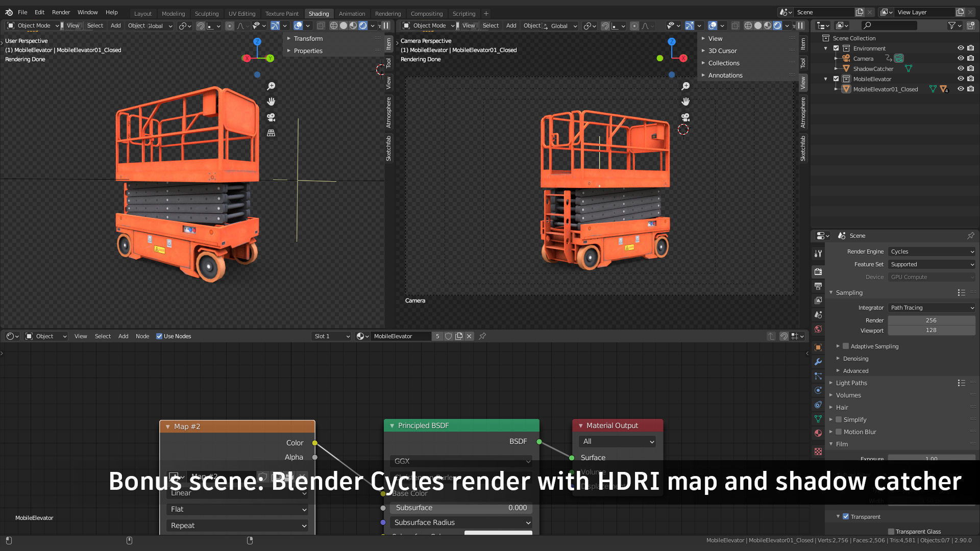
Task: Switch perspective/orthographic grid icon in left viewport
Action: tap(271, 133)
